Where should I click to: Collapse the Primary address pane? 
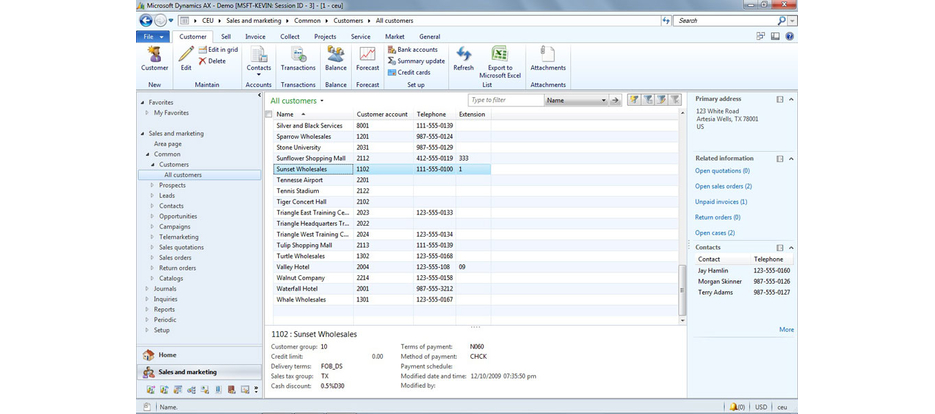pos(791,99)
